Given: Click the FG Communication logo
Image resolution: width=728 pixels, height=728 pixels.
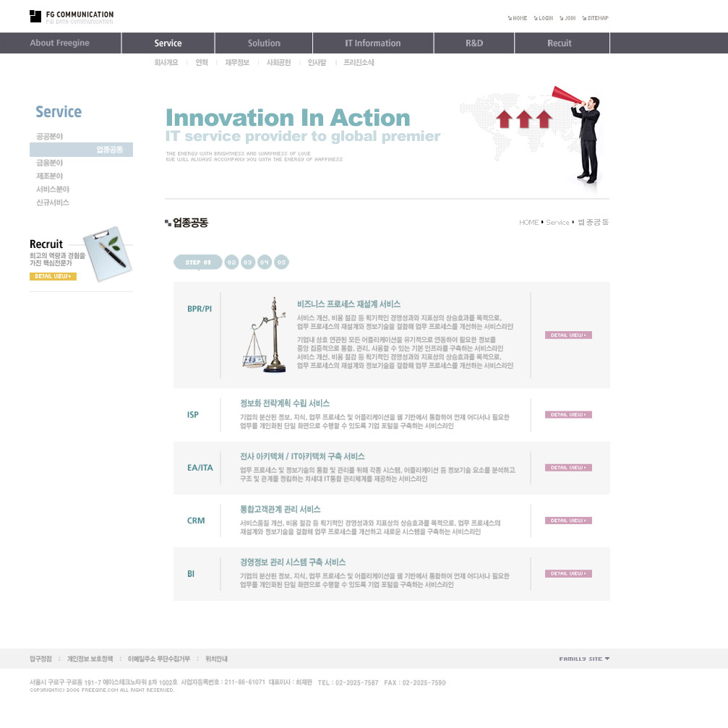Looking at the screenshot, I should coord(72,17).
